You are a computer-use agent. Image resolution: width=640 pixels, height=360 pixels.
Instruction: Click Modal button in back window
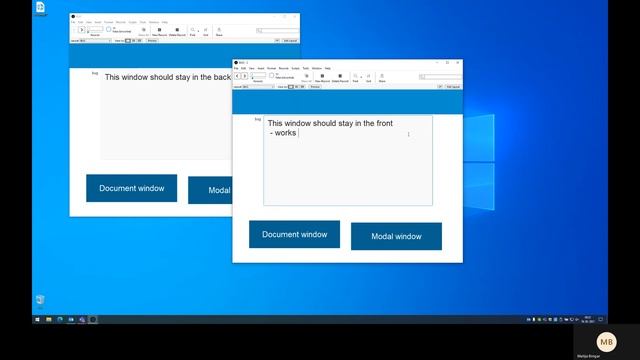[210, 190]
